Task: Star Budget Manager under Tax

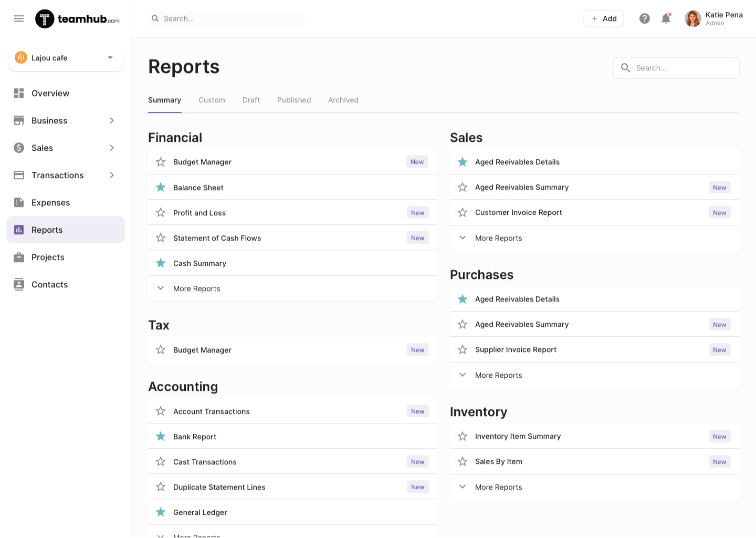Action: tap(161, 349)
